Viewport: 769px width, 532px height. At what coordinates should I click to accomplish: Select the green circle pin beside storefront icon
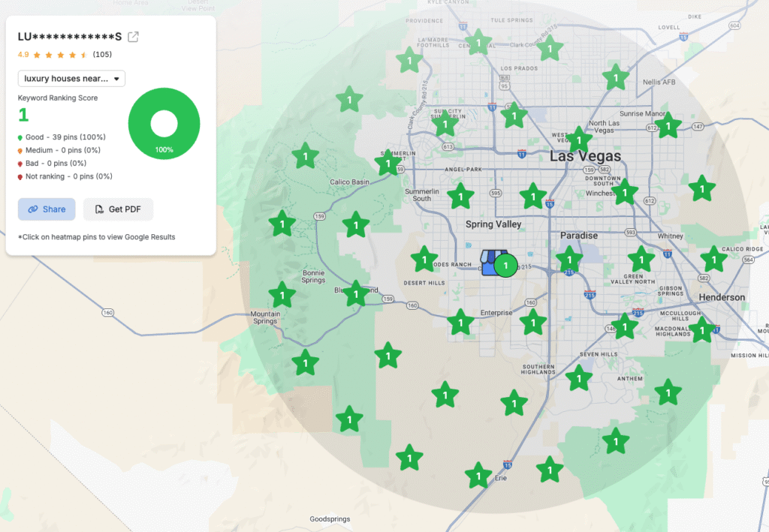tap(506, 266)
